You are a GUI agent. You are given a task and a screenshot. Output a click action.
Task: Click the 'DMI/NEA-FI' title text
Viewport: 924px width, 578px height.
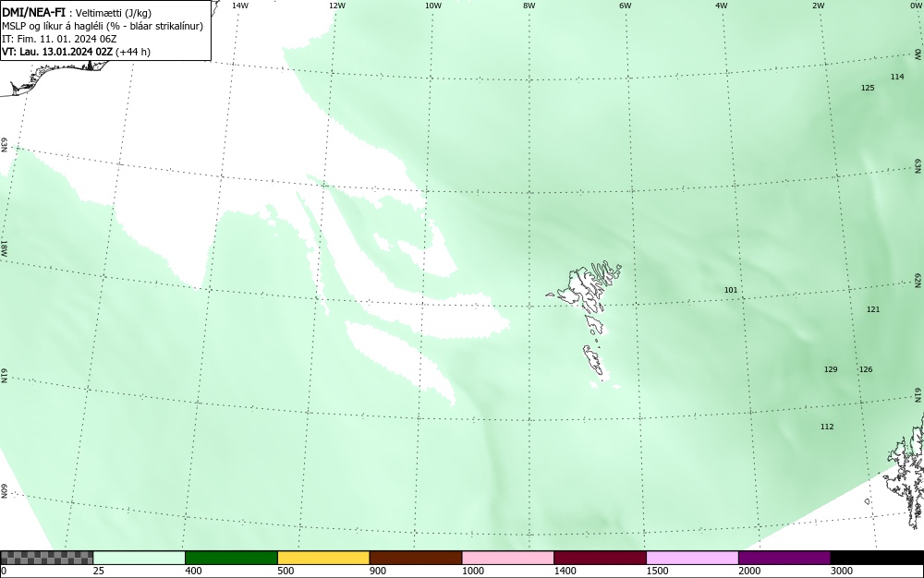[x=33, y=14]
